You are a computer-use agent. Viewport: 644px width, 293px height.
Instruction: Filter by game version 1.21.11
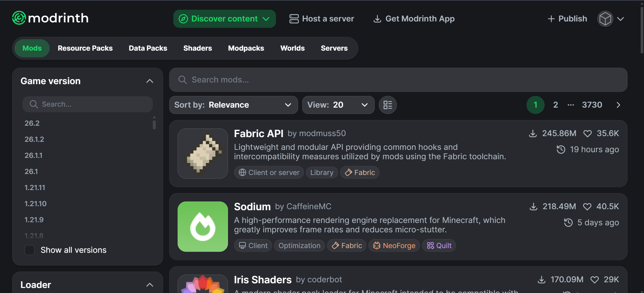coord(35,187)
